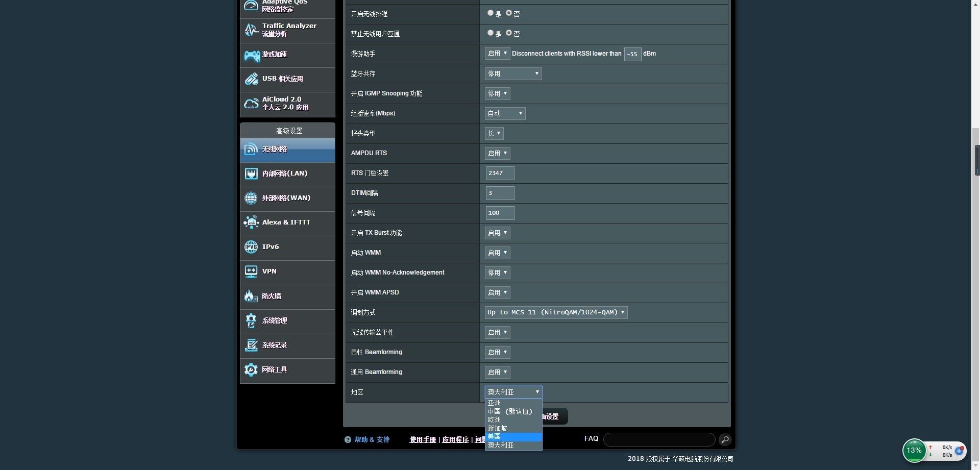980x470 pixels.
Task: Open the 蓝牙共存 dropdown
Action: click(x=513, y=73)
